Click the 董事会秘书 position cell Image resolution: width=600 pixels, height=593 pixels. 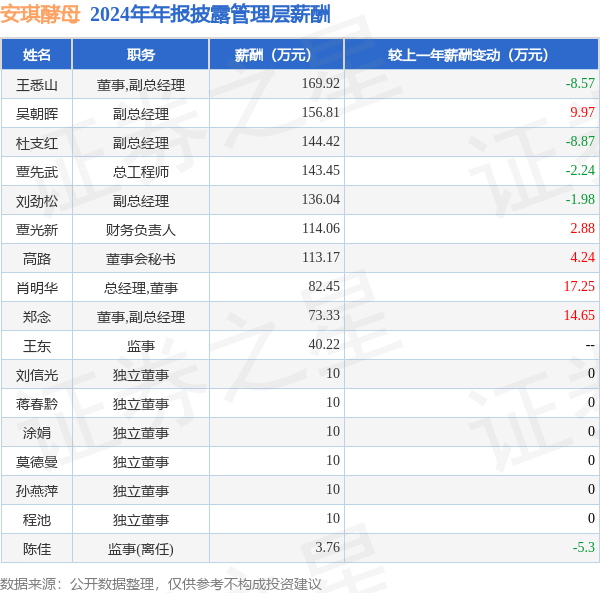(140, 259)
